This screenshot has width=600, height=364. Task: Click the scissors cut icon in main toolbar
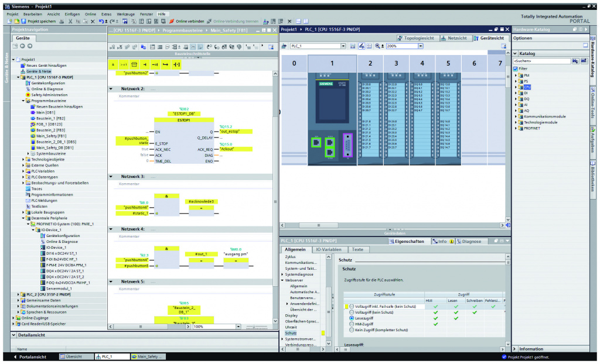70,22
